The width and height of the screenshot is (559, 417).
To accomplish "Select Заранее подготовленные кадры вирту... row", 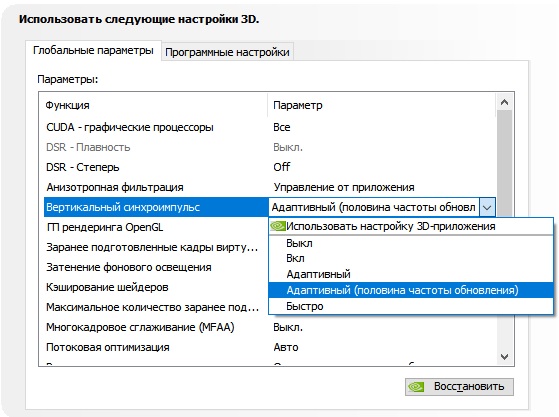I will point(156,247).
